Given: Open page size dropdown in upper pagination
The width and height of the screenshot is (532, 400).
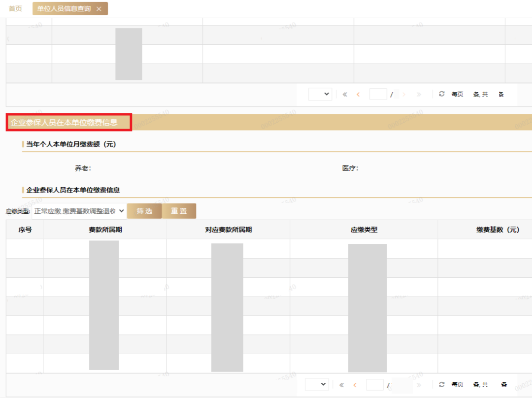Looking at the screenshot, I should [320, 94].
